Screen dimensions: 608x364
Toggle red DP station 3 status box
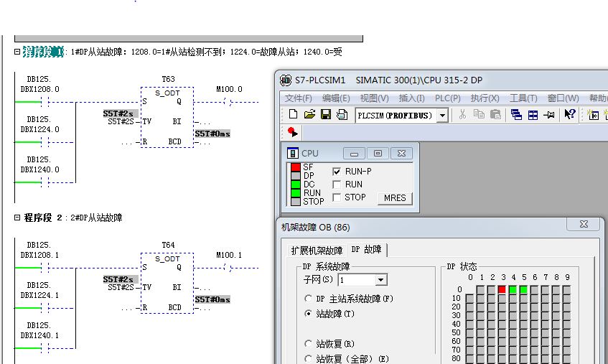pyautogui.click(x=502, y=289)
